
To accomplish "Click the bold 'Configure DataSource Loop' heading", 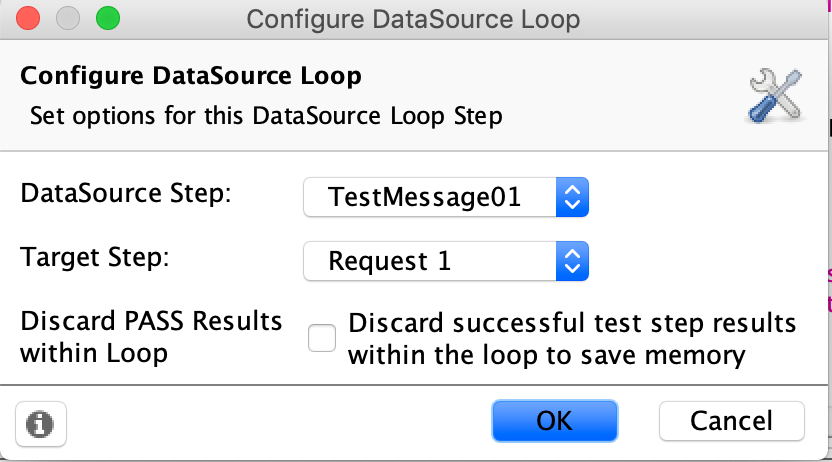I will point(191,77).
